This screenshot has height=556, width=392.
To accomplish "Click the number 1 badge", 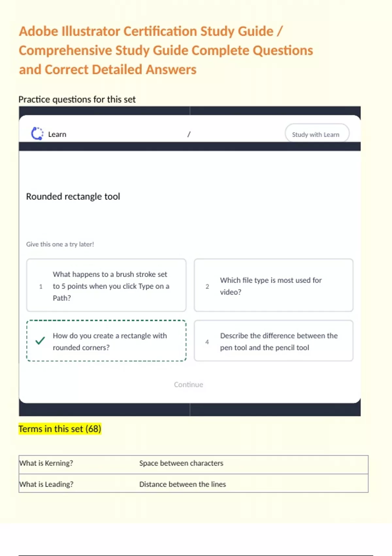I will (x=41, y=287).
